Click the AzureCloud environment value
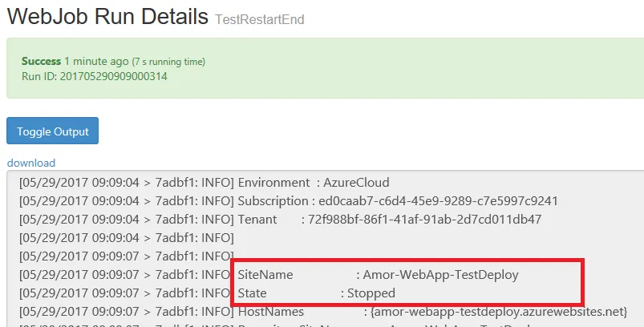 click(x=355, y=183)
